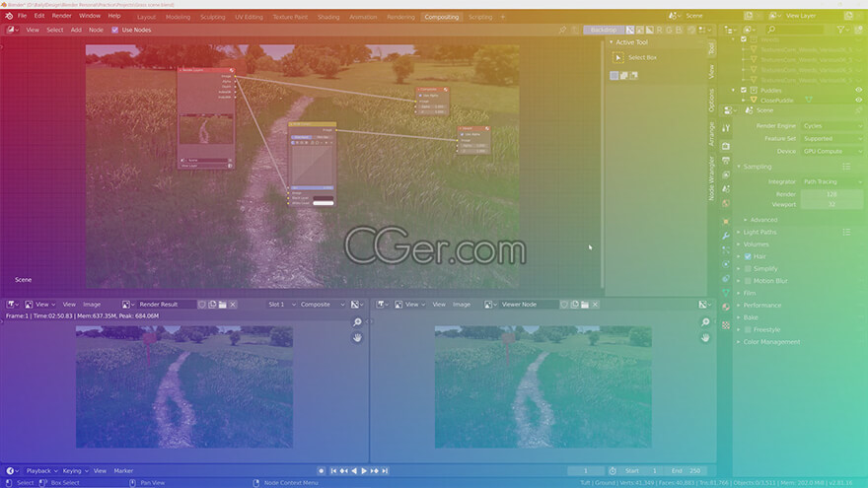
Task: Switch to the Layout workspace tab
Action: 146,17
